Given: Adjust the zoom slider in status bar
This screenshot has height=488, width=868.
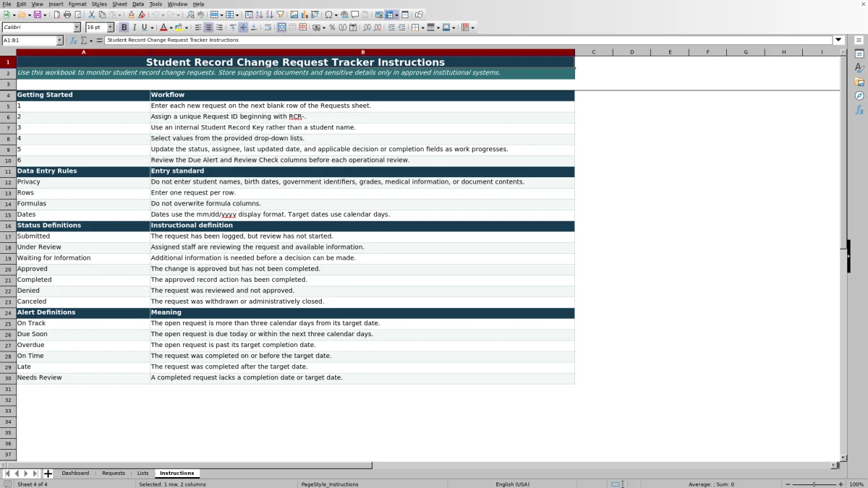Looking at the screenshot, I should [x=814, y=484].
